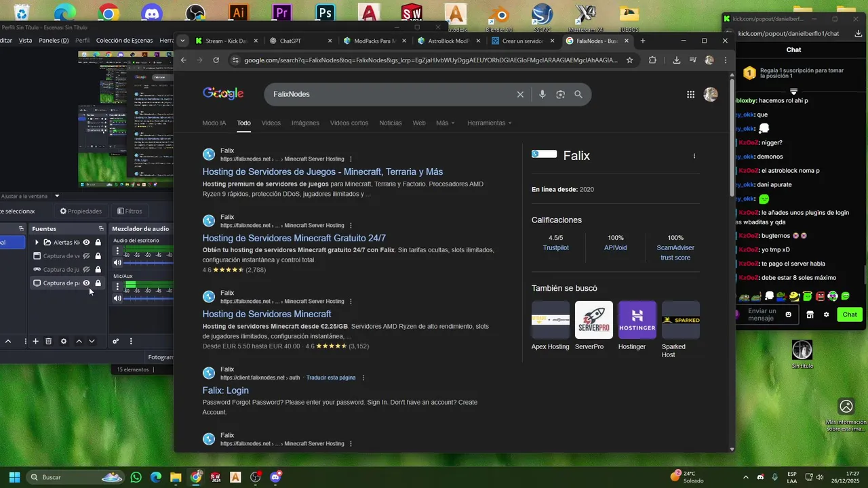The width and height of the screenshot is (868, 488).
Task: Bookmark this page with the star icon
Action: tap(629, 60)
